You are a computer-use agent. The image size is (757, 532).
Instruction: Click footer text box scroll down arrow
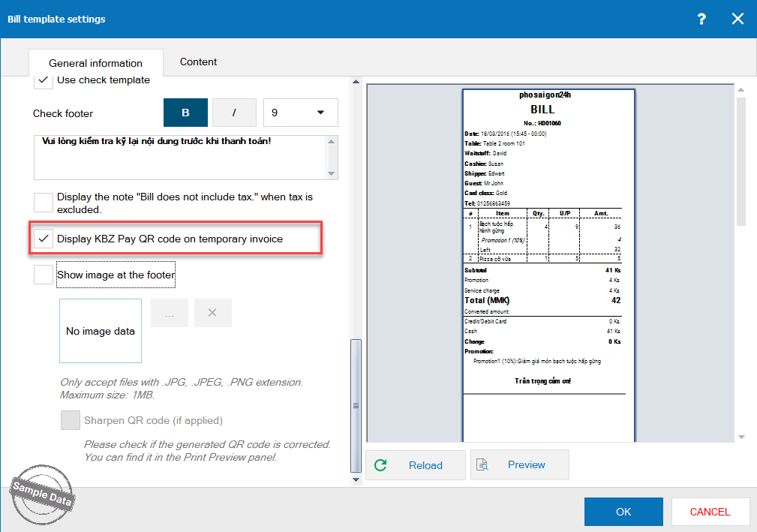click(x=331, y=173)
